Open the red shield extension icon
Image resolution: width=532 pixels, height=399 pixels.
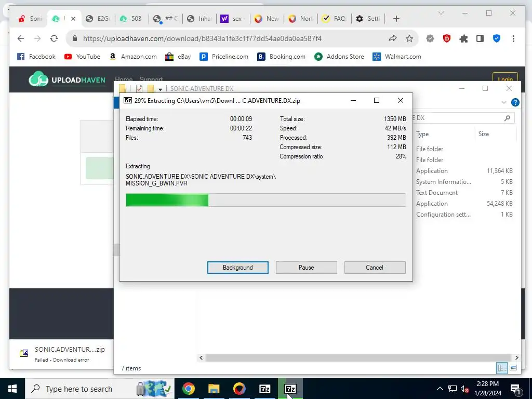click(447, 38)
